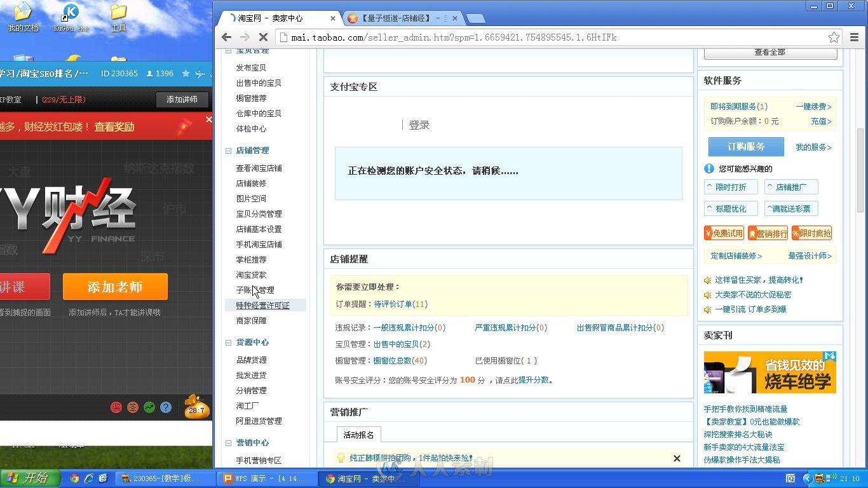
Task: Open the 工具 desktop folder
Action: (x=118, y=17)
